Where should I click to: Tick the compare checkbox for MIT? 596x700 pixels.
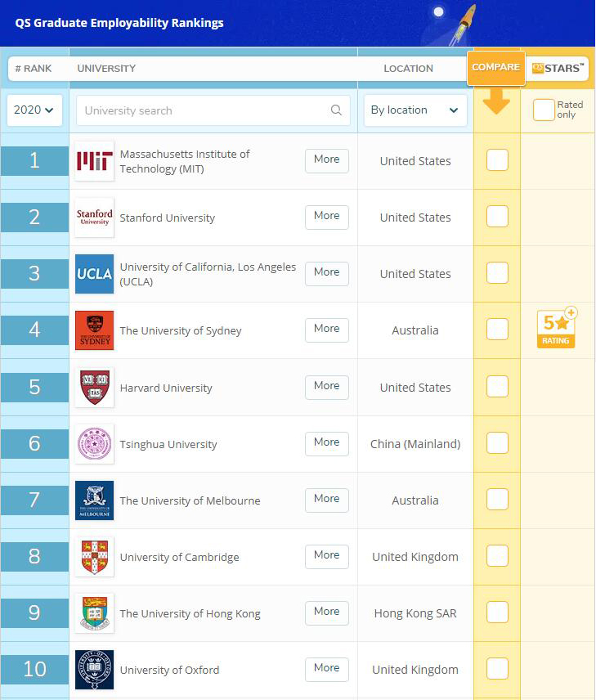coord(497,160)
